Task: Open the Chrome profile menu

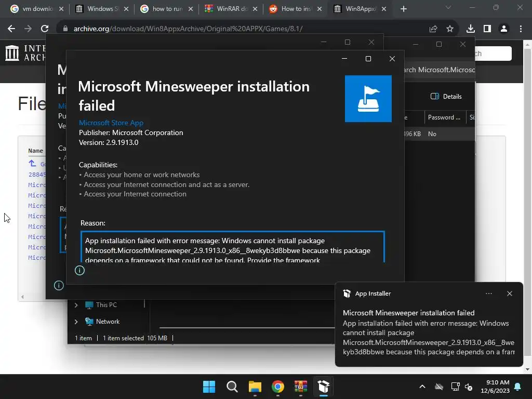Action: tap(504, 29)
